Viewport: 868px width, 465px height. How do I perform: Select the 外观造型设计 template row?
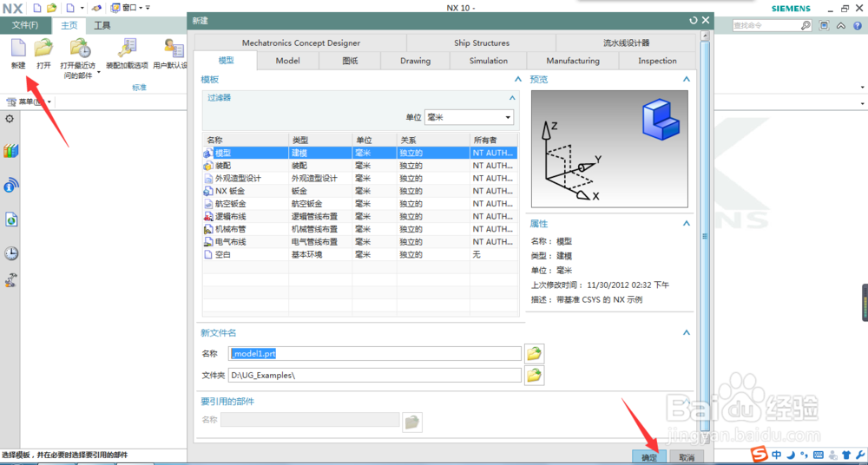pyautogui.click(x=360, y=178)
